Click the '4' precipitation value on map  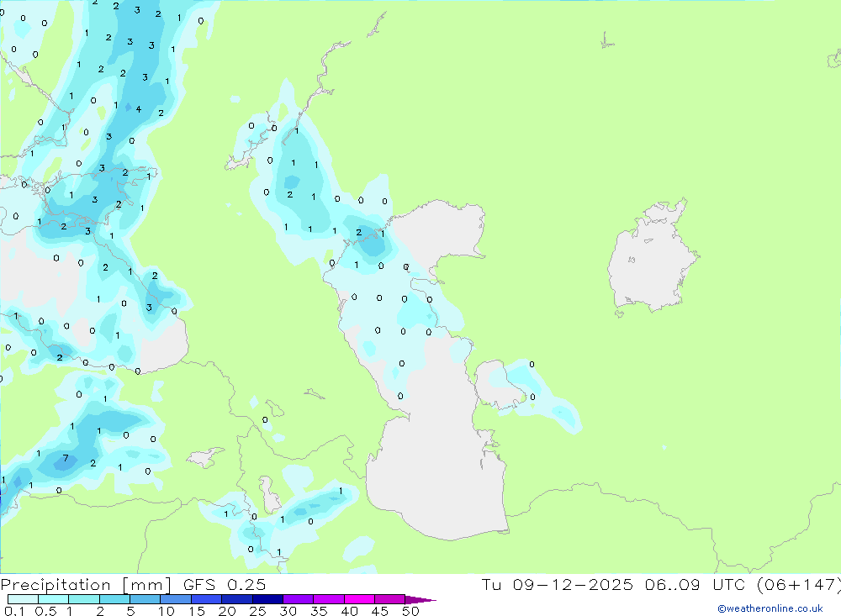(x=139, y=109)
